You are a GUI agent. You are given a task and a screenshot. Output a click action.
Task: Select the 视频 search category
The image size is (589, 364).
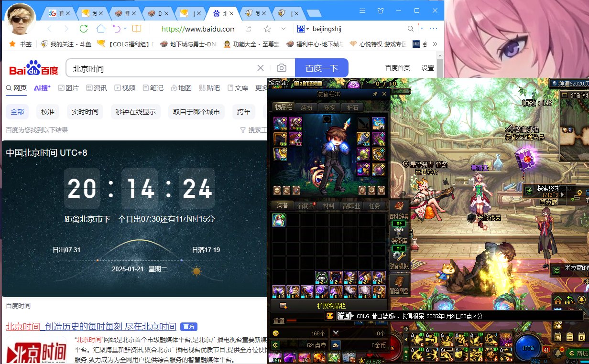[125, 88]
